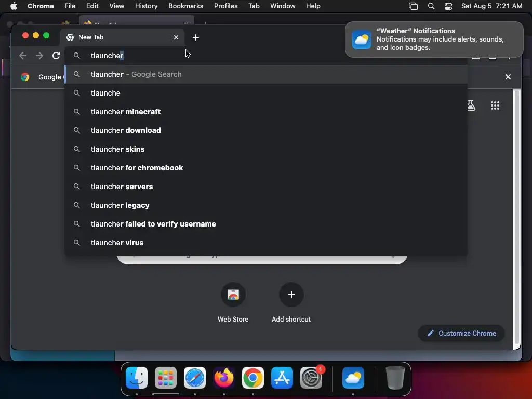This screenshot has height=399, width=532.
Task: Select 'tlauncher - Google Search' suggestion
Action: 266,74
